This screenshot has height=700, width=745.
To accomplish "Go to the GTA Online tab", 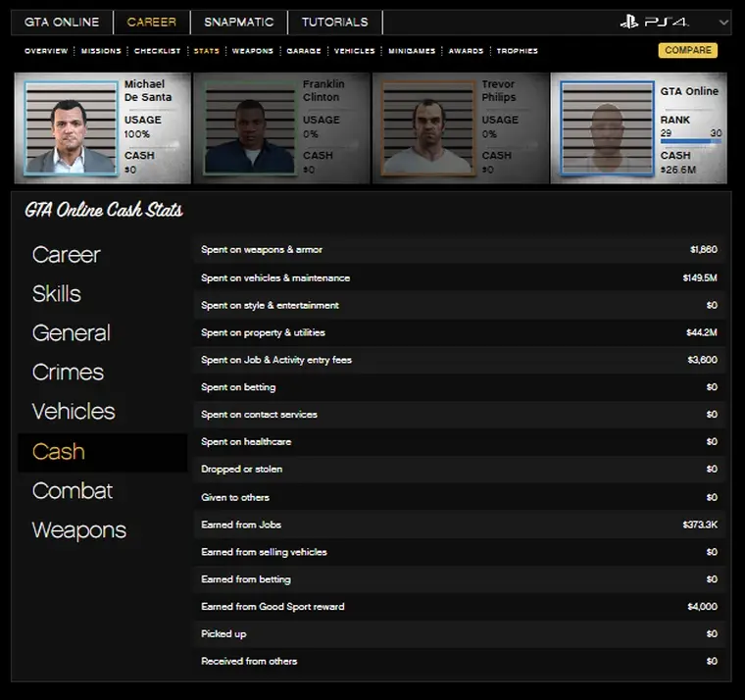I will pyautogui.click(x=62, y=22).
